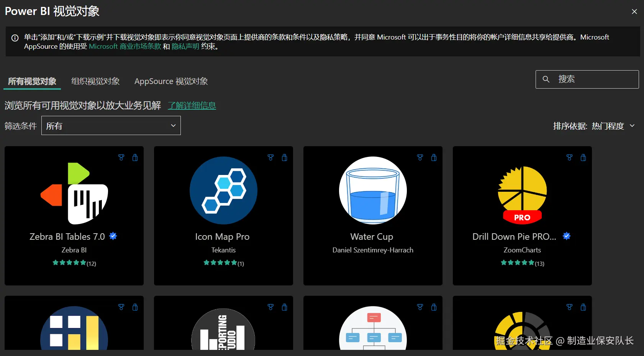The image size is (644, 356).
Task: Click the Icon Map Pro title
Action: click(222, 237)
